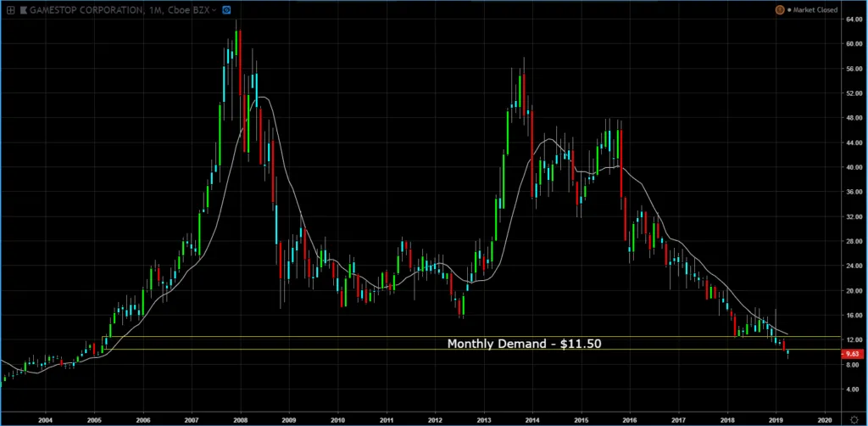The image size is (868, 426).
Task: Click the 2008 label on time axis
Action: coord(240,419)
